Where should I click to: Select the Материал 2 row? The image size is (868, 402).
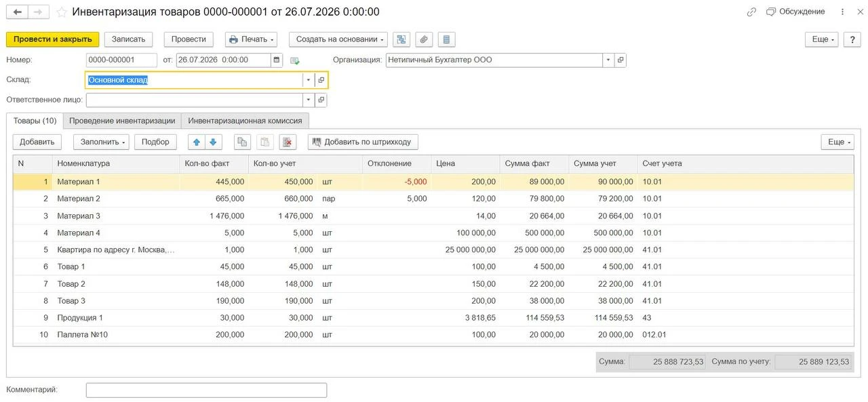click(433, 199)
